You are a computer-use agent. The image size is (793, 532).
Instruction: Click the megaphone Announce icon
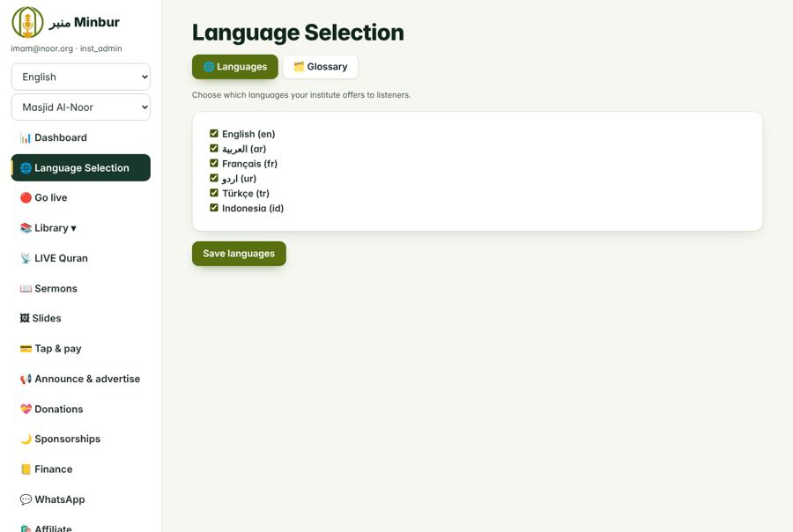click(x=26, y=379)
